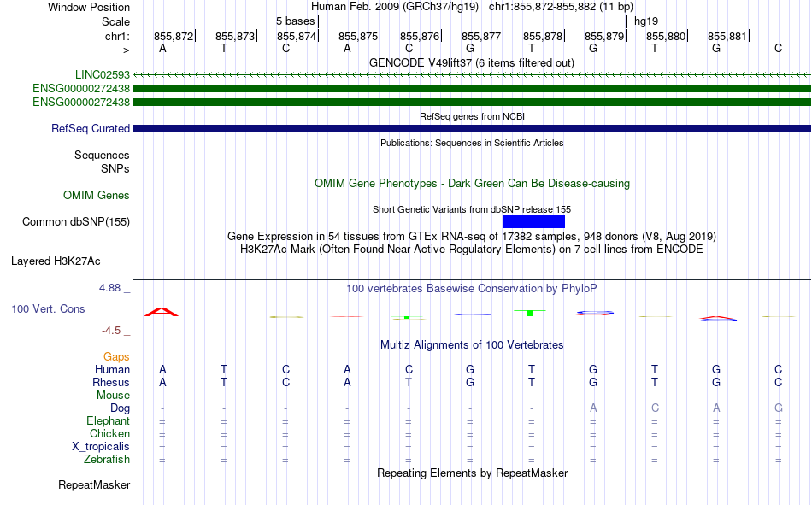
Task: Click the Dog row base A under 855,879
Action: pyautogui.click(x=593, y=408)
